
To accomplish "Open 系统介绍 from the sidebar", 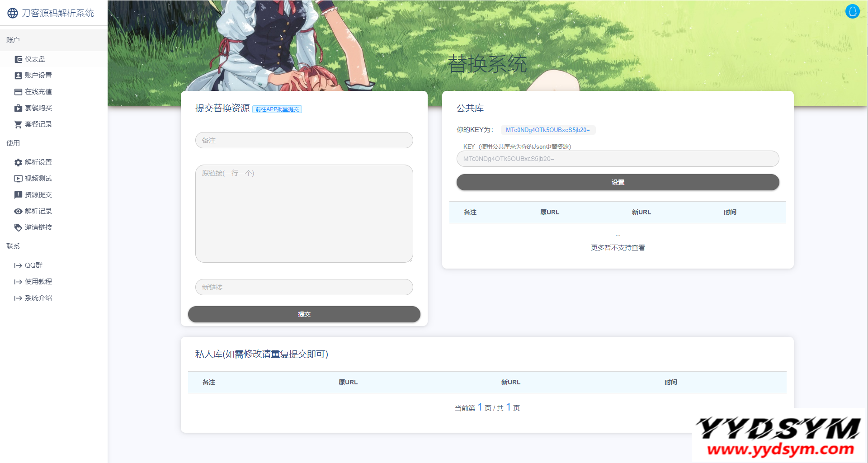I will [53, 298].
